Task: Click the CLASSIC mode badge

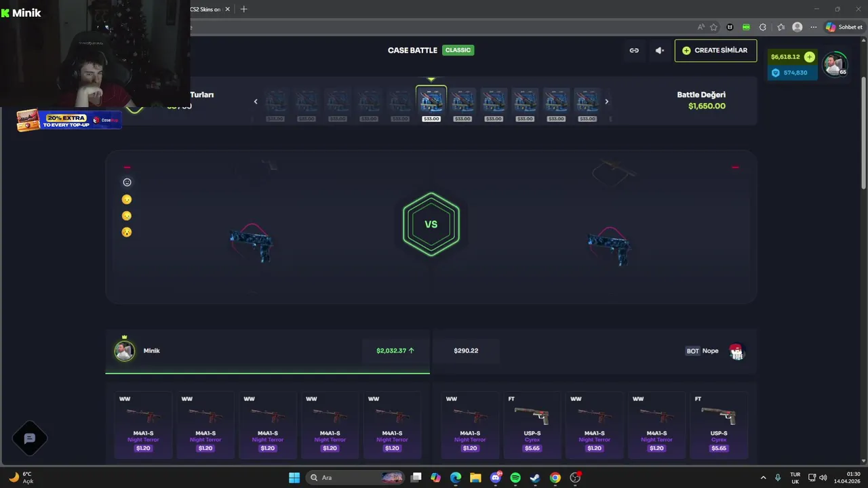Action: 458,50
